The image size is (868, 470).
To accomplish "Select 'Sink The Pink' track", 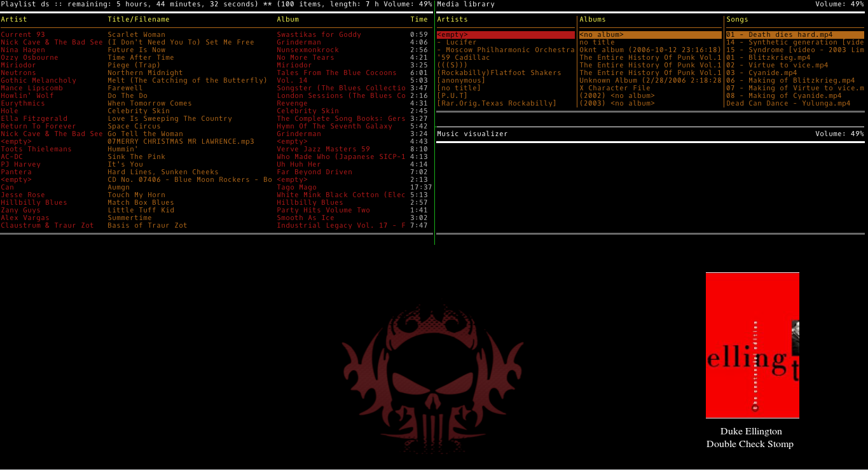I will (216, 157).
